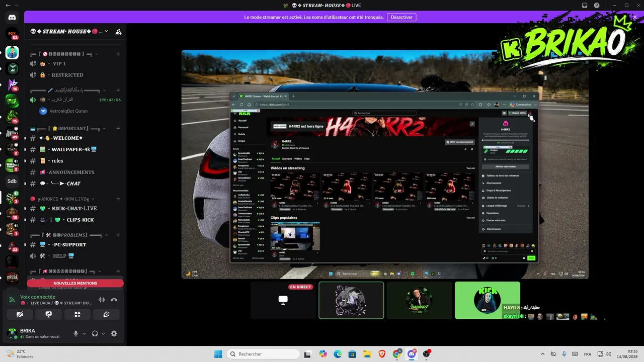Open Microsoft Edge from the taskbar
The height and width of the screenshot is (362, 644).
337,354
